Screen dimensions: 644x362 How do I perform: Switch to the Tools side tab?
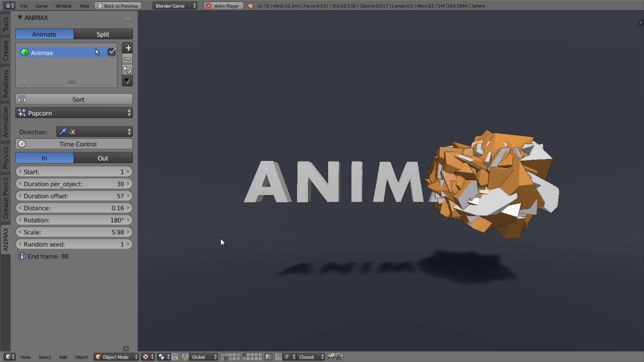click(6, 24)
